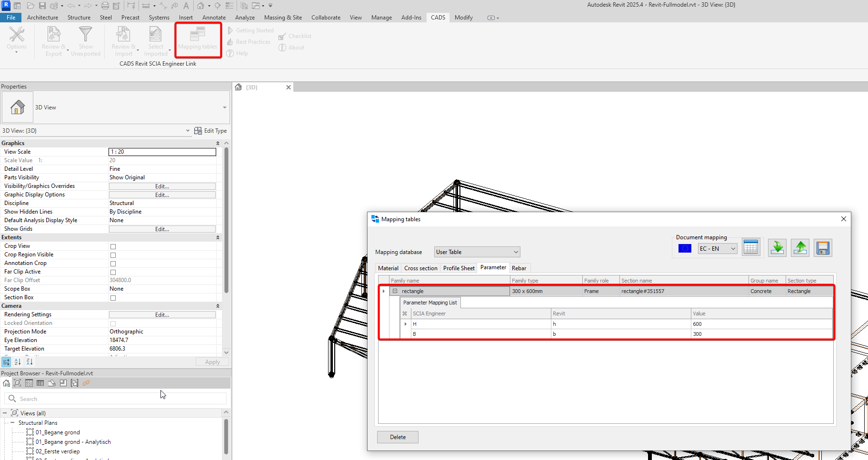Open the Options tool in CADS ribbon
Screen dimensions: 868x460
click(17, 39)
